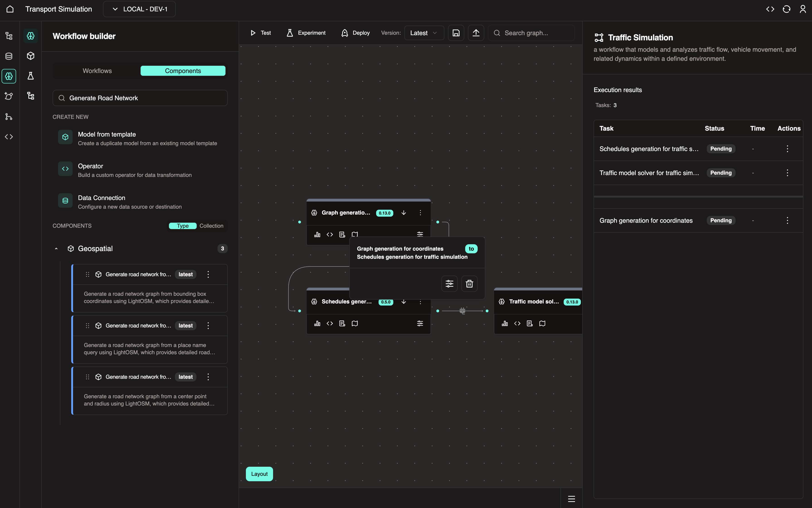This screenshot has width=812, height=508.
Task: Click the 0.5.0 version badge on Schedules generation
Action: click(x=386, y=302)
